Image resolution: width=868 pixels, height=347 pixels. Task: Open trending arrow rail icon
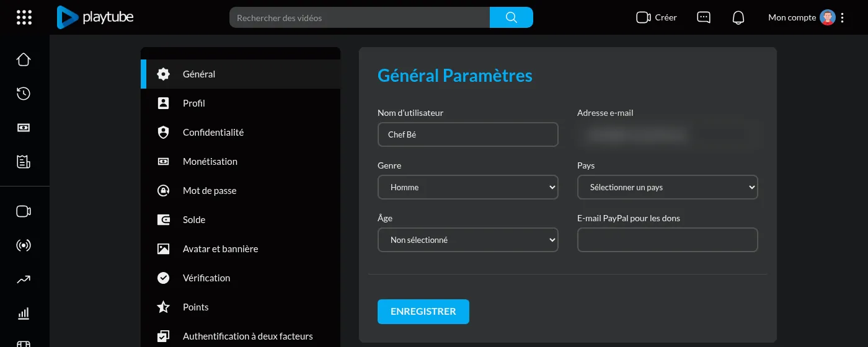pos(24,279)
